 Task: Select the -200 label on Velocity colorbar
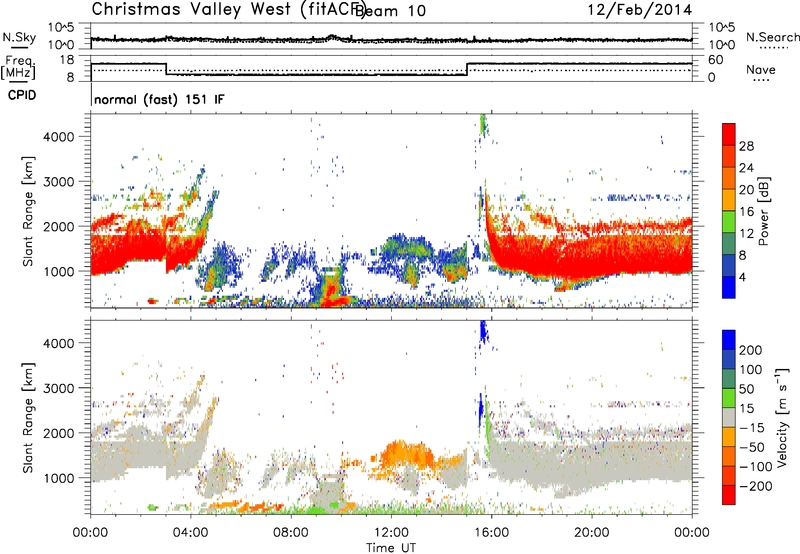[756, 486]
